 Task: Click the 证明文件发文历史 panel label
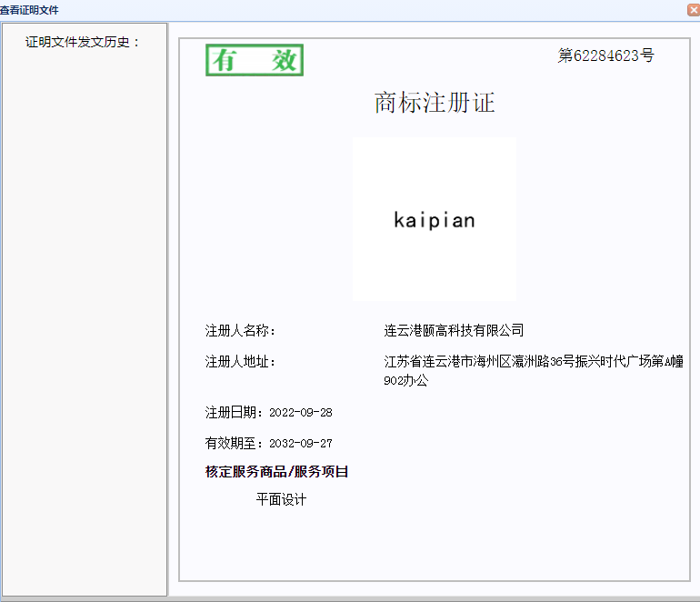click(x=83, y=42)
